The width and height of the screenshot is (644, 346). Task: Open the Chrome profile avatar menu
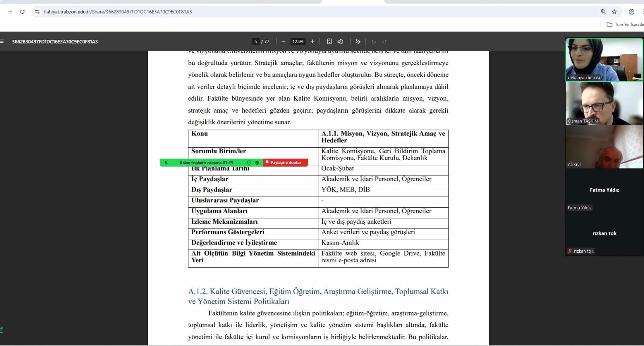(x=632, y=12)
